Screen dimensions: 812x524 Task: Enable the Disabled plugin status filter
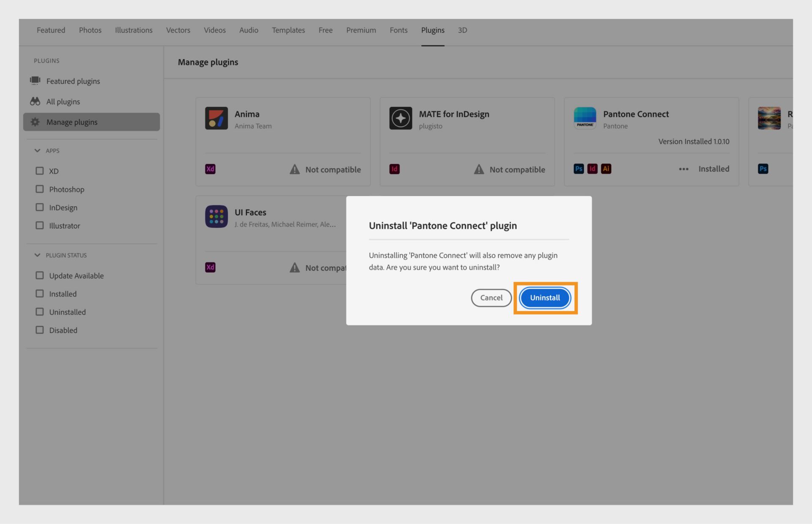point(40,330)
